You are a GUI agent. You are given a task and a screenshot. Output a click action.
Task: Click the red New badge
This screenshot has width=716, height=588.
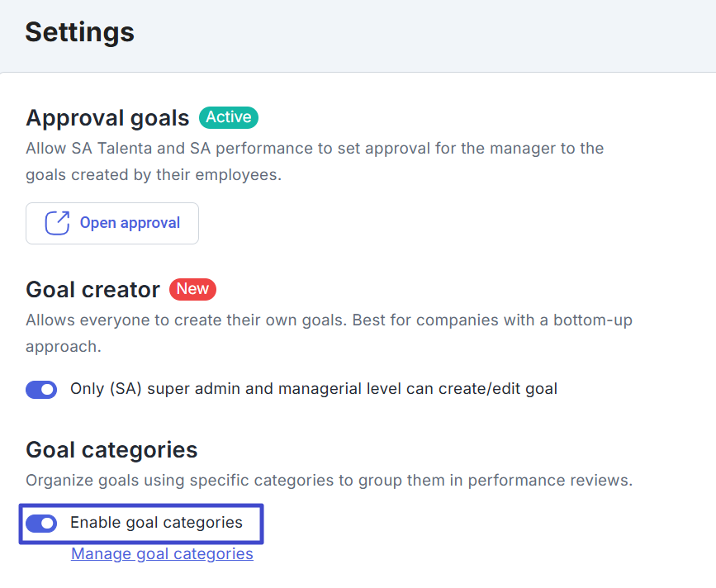click(192, 289)
